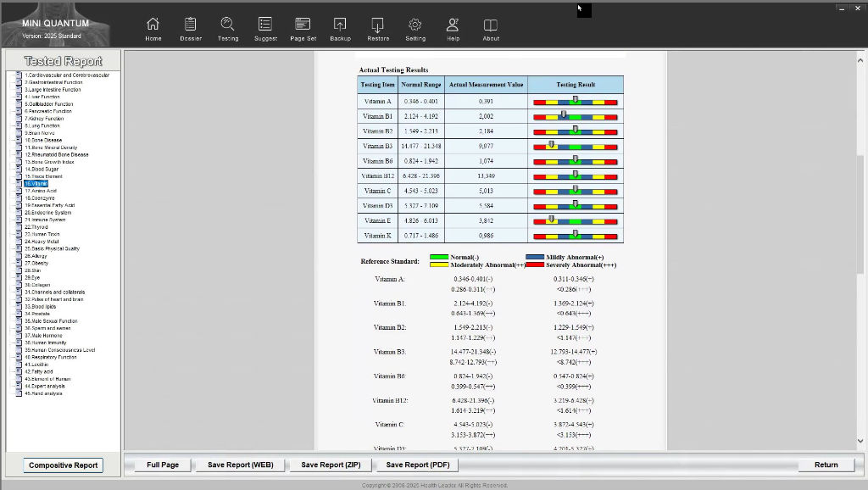Select 6.Pancreatic Function in tree

pyautogui.click(x=48, y=111)
